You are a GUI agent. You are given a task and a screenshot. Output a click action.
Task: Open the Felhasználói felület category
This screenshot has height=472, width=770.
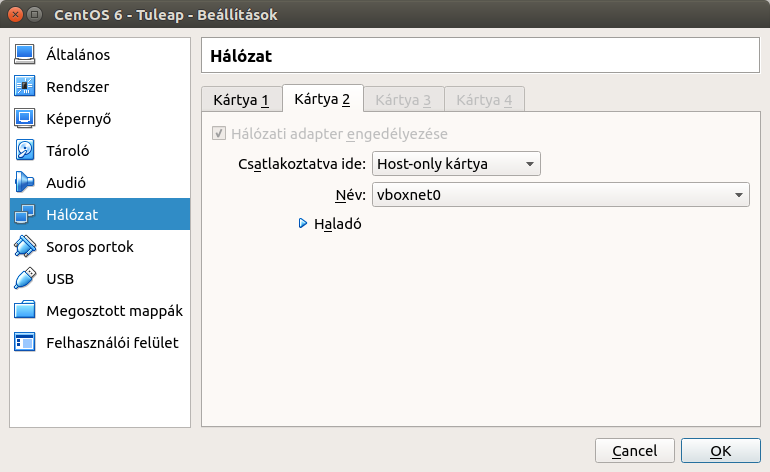tap(100, 342)
